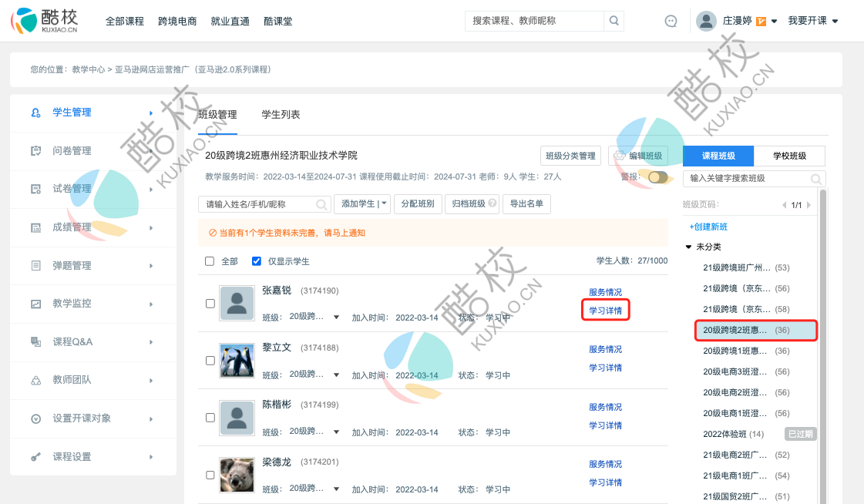Open the 我要开课 dropdown
This screenshot has width=864, height=504.
pos(813,21)
